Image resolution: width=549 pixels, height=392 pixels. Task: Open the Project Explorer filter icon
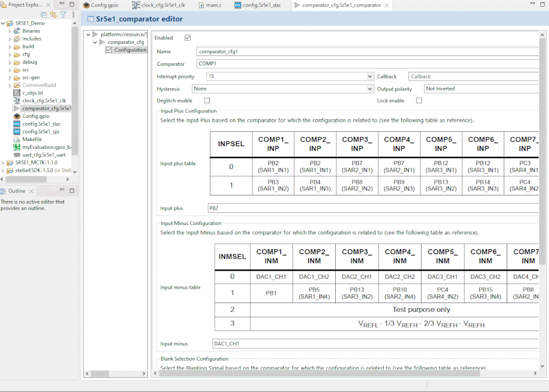63,15
